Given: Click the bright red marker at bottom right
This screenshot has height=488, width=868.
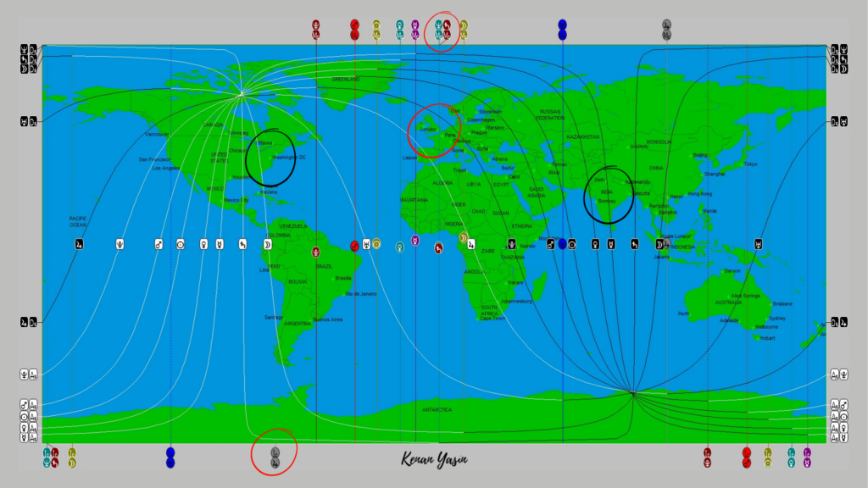Looking at the screenshot, I should click(747, 457).
